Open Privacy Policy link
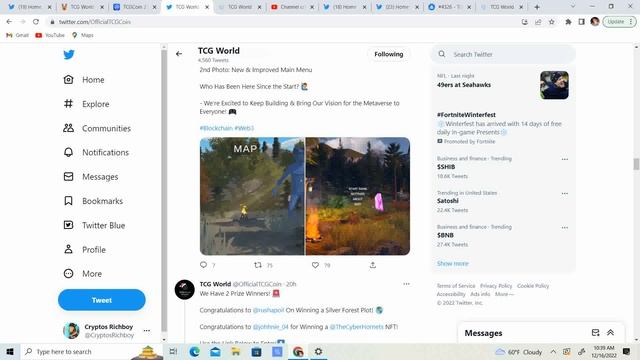Screen dimensions: 640x360 point(496,286)
